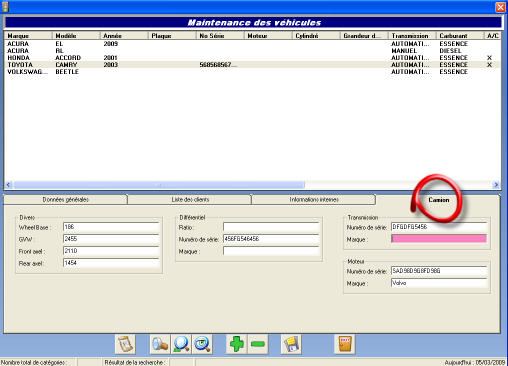
Task: Click scroll left arrow of vehicle list
Action: click(9, 184)
